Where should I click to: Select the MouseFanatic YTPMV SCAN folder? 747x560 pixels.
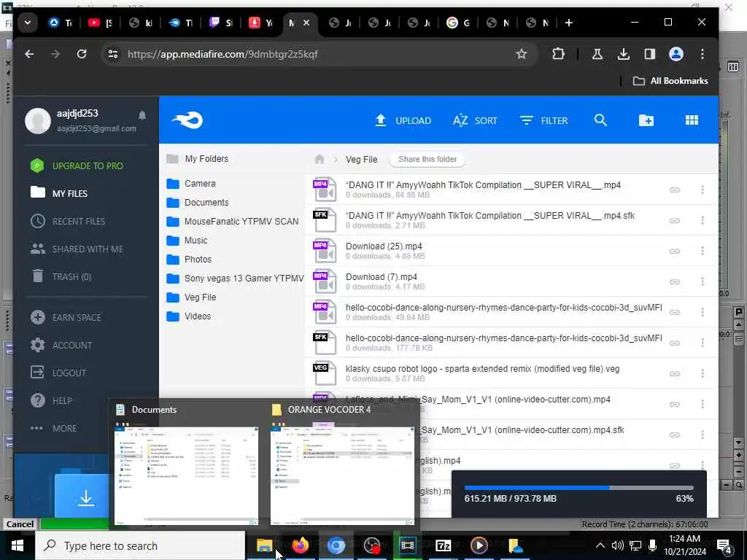233,222
